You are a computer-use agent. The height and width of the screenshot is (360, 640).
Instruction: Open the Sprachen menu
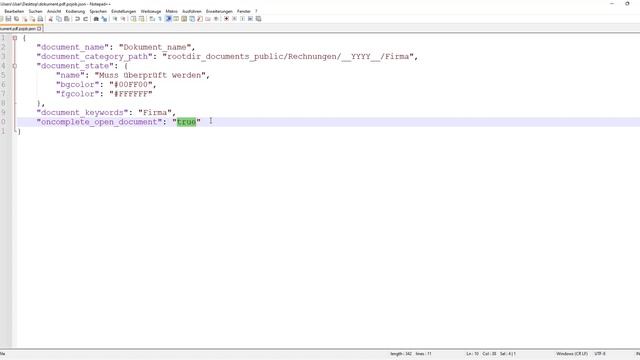click(x=98, y=11)
